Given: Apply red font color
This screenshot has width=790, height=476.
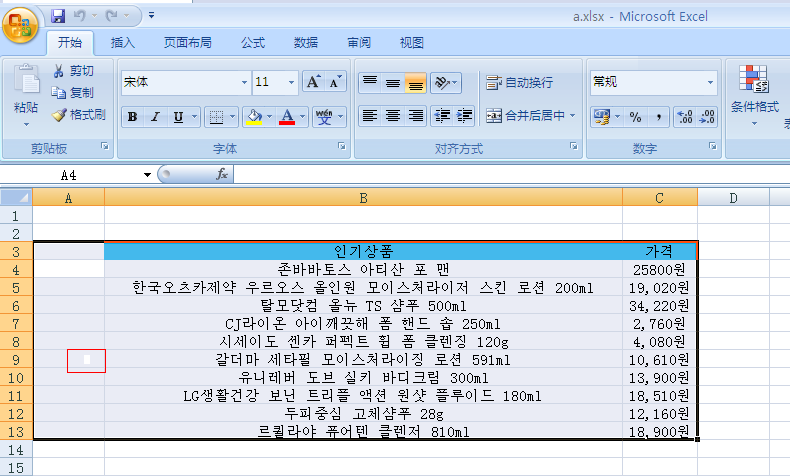Looking at the screenshot, I should [x=287, y=117].
